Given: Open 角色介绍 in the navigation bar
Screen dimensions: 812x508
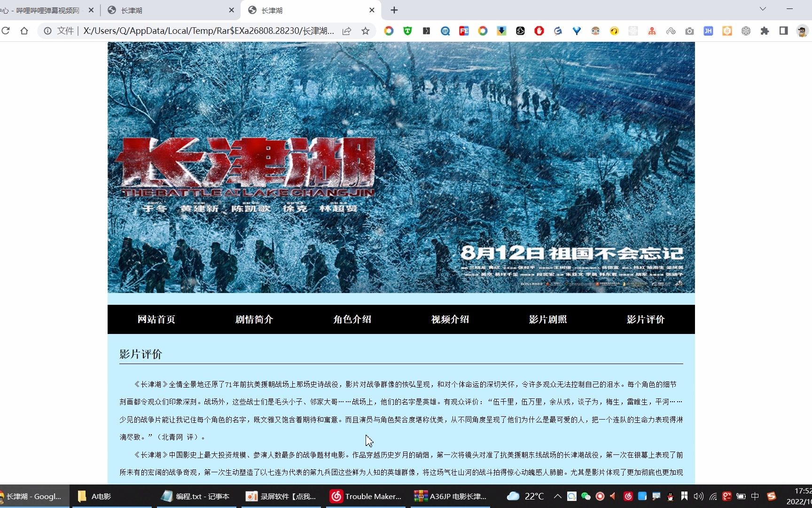Looking at the screenshot, I should 352,319.
